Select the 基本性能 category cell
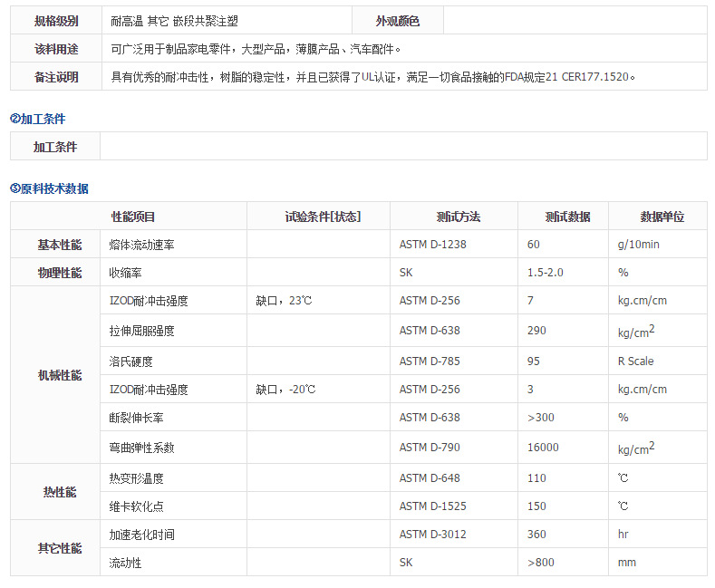The width and height of the screenshot is (715, 588). pos(55,245)
